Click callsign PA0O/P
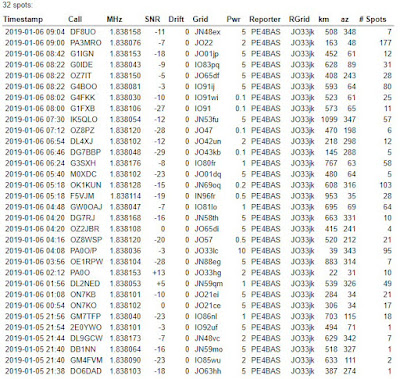Screen dimensions: 400x379 [84, 251]
